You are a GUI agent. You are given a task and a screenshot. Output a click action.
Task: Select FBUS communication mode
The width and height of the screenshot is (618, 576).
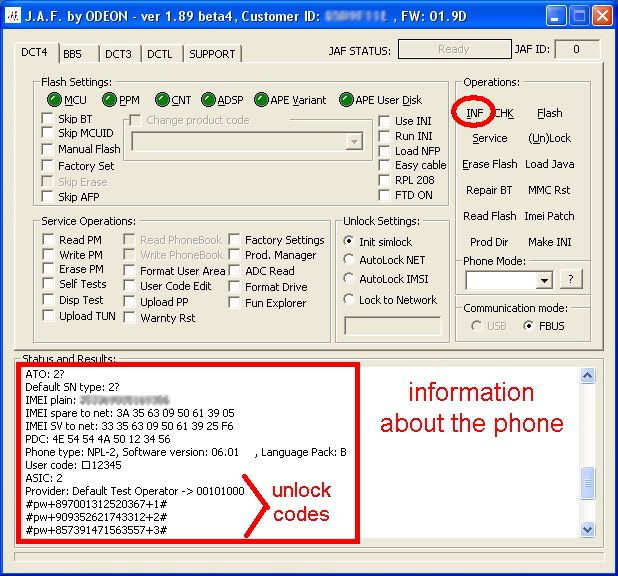(x=528, y=326)
